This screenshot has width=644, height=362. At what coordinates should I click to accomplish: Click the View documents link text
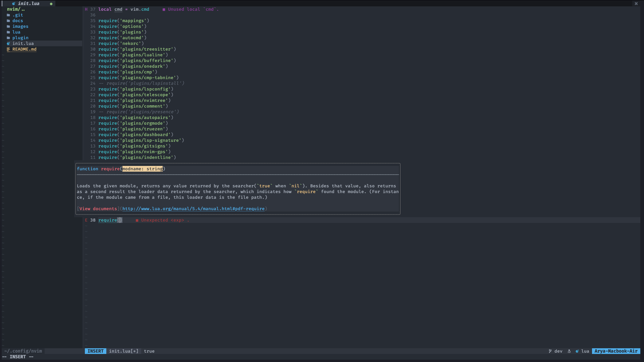pyautogui.click(x=98, y=208)
